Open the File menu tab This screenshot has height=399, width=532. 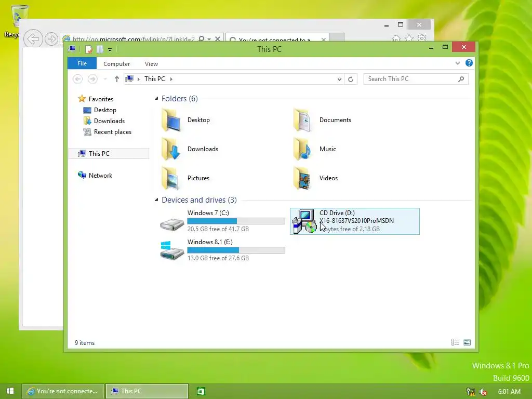click(x=82, y=63)
